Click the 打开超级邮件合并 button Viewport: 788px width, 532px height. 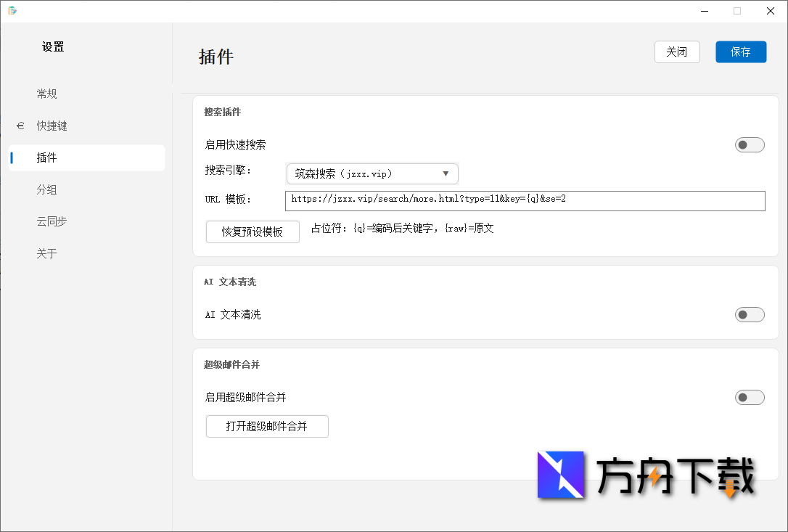click(267, 426)
